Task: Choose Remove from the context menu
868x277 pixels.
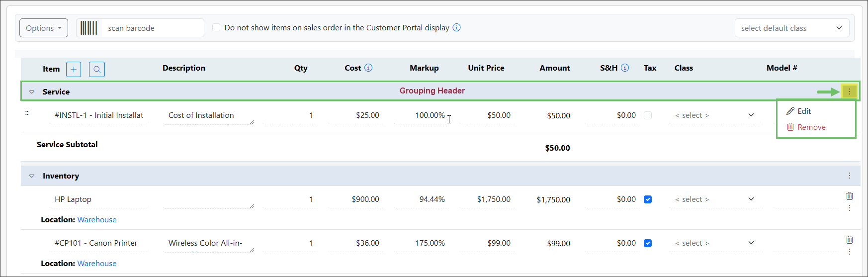Action: click(806, 127)
